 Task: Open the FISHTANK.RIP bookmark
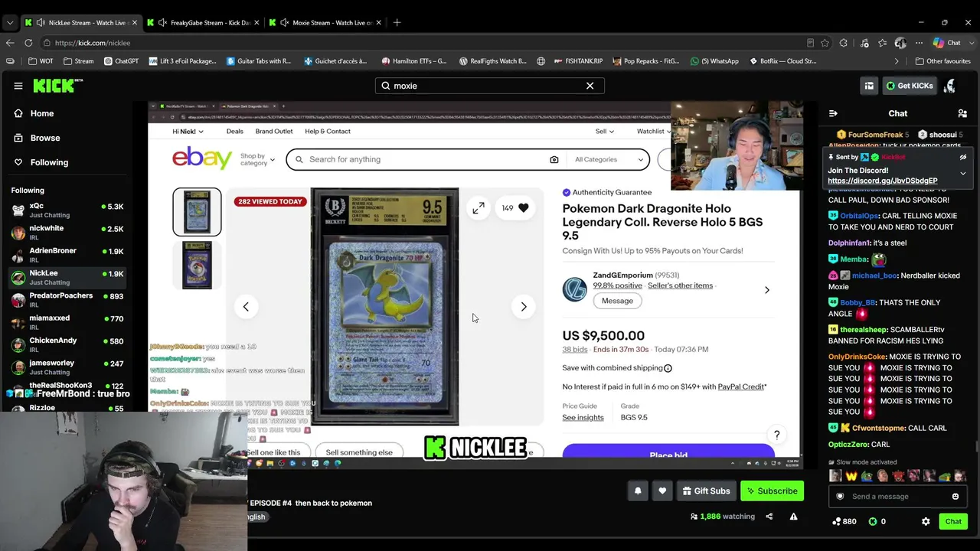pyautogui.click(x=577, y=61)
